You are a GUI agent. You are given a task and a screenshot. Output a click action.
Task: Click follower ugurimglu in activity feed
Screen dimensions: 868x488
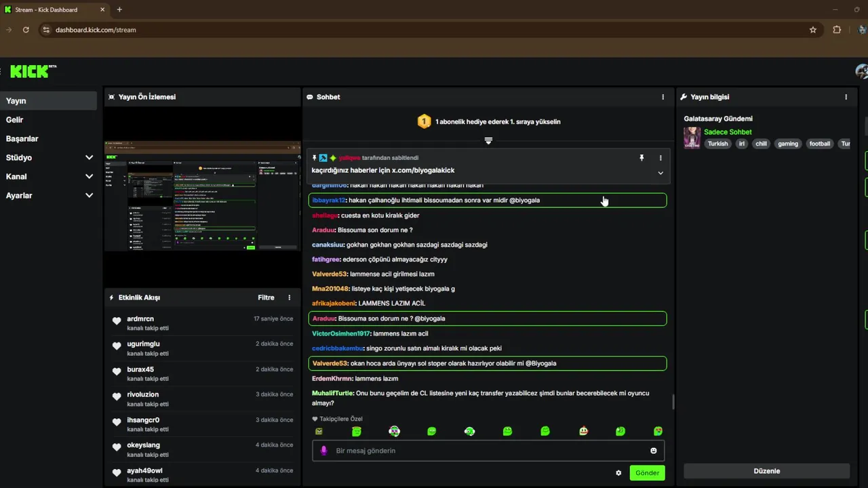[143, 344]
